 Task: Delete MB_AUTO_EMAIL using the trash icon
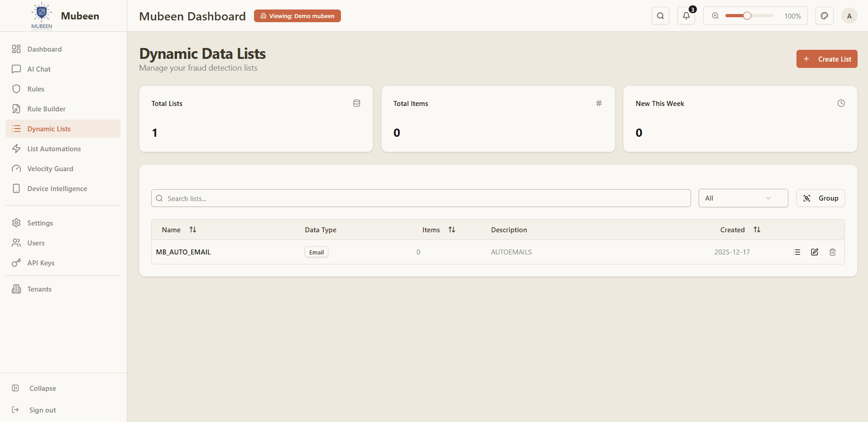(x=832, y=252)
